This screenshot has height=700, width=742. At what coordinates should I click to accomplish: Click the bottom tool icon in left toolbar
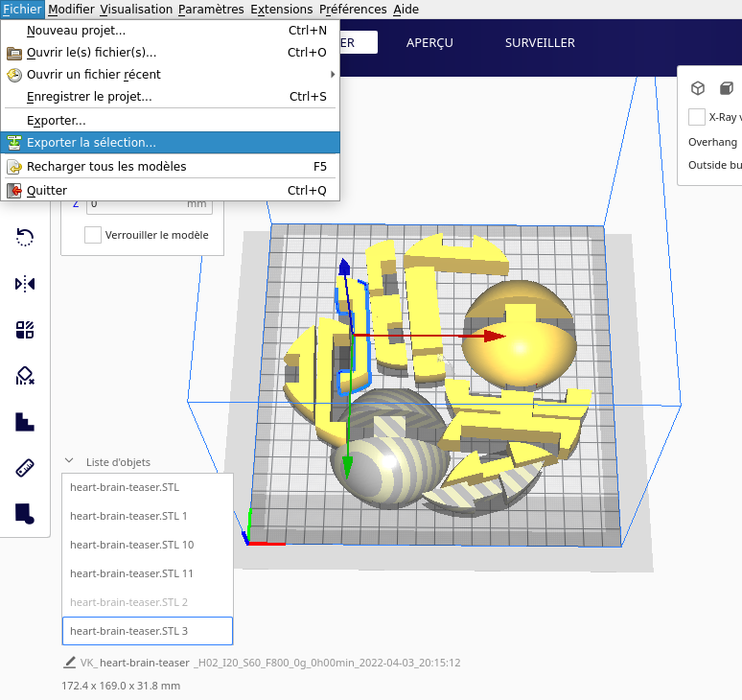click(25, 514)
